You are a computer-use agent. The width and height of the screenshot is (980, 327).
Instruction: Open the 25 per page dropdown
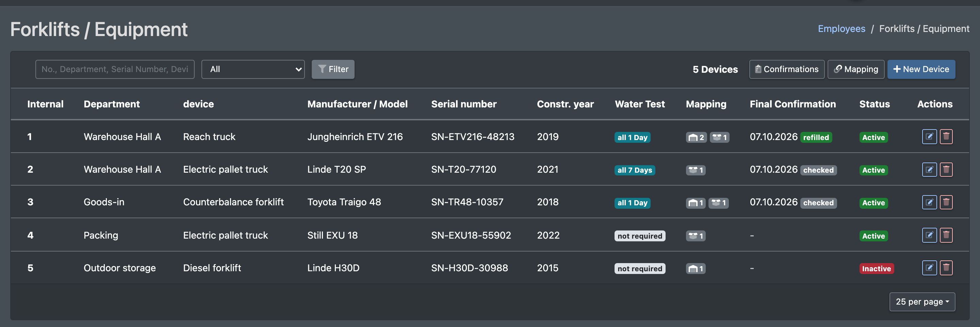[922, 302]
